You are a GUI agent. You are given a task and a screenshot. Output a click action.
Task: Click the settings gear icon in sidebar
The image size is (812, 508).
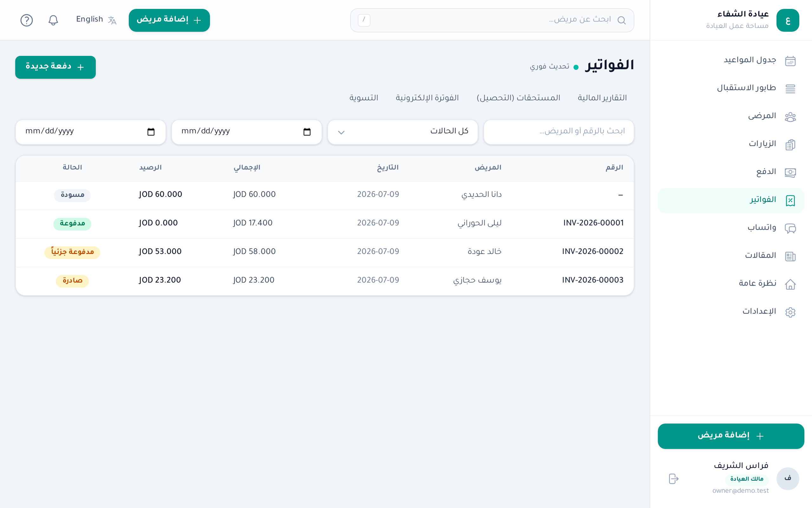click(790, 312)
